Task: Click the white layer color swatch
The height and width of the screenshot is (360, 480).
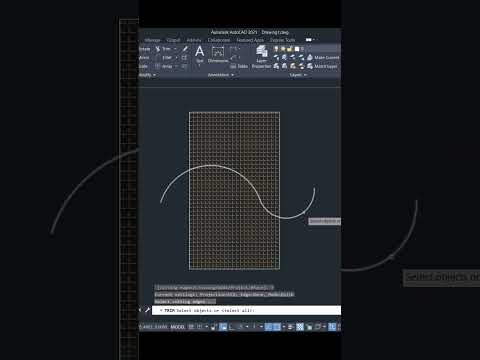Action: pos(297,49)
